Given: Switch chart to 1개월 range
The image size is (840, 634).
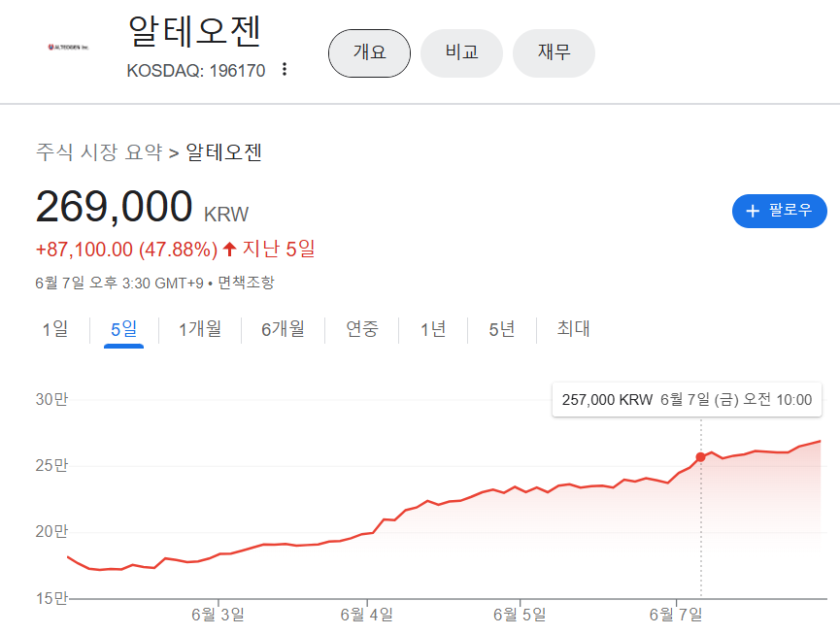Looking at the screenshot, I should point(200,329).
